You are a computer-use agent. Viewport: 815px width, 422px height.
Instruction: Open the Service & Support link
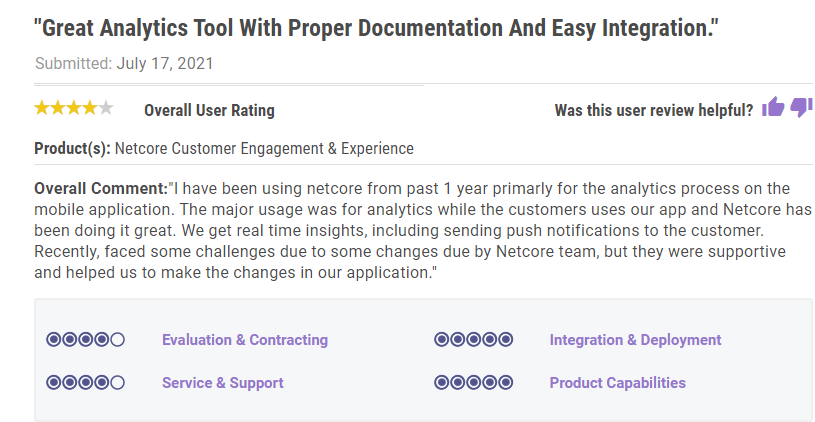222,383
